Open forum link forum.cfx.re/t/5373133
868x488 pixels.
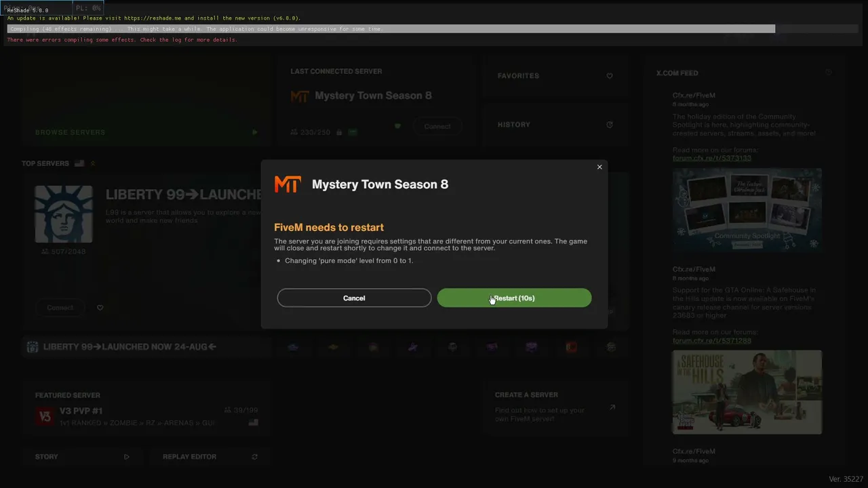click(x=712, y=159)
